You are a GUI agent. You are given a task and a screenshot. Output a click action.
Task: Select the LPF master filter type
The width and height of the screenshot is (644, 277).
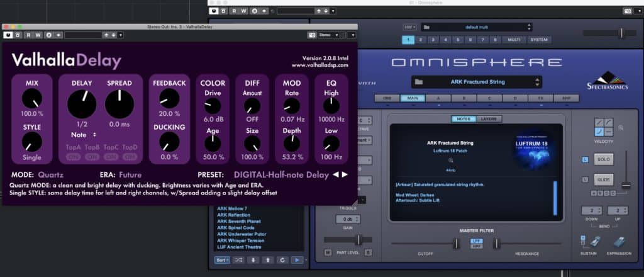477,241
